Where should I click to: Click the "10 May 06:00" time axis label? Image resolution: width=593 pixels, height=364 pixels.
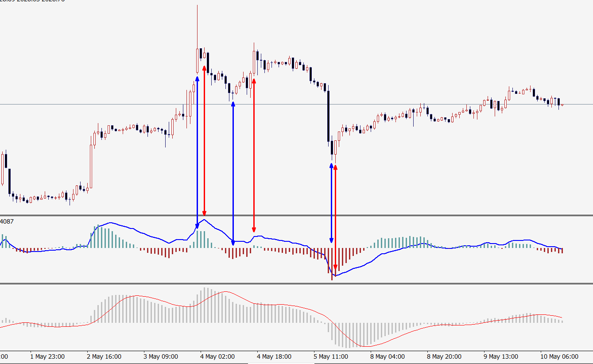click(559, 356)
